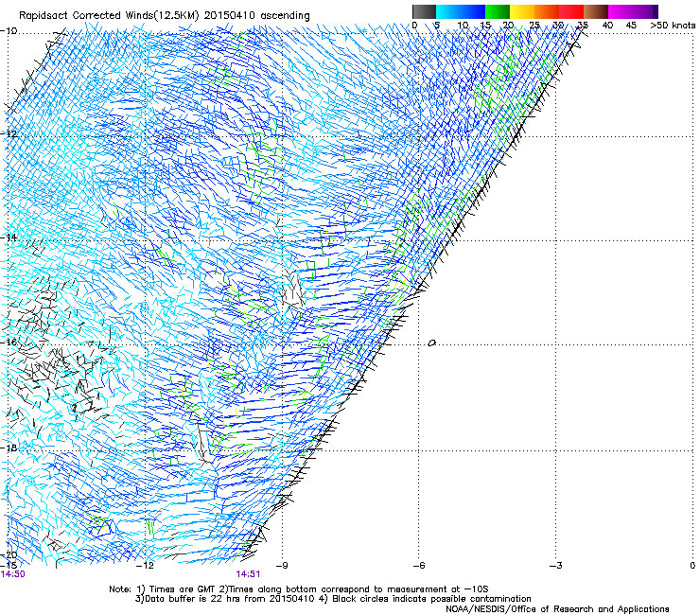Click the '-12' latitude label on the left axis
The height and width of the screenshot is (615, 700).
point(9,134)
